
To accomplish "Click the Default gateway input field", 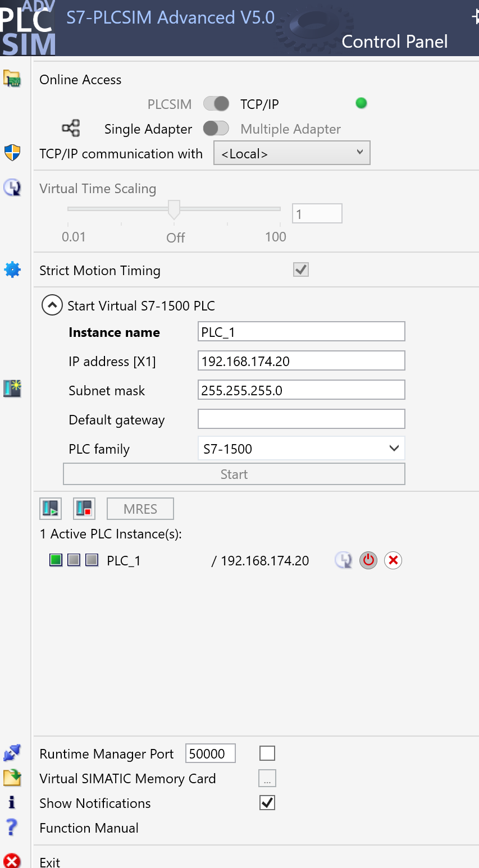I will 302,419.
